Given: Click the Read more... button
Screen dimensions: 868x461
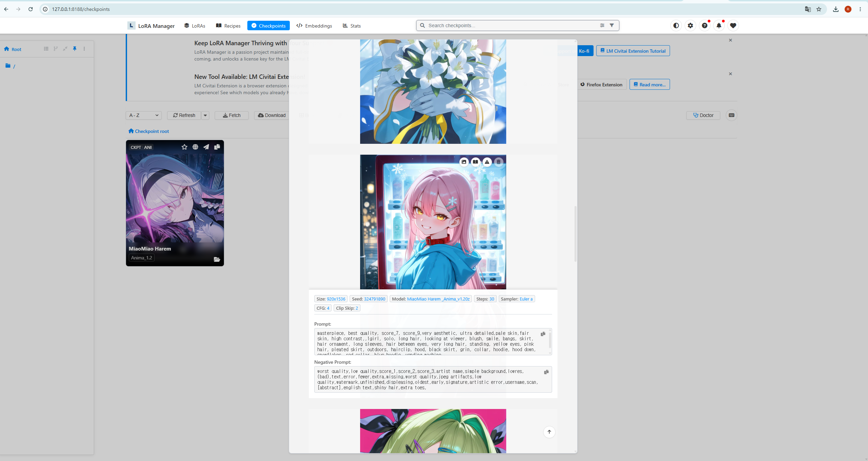Looking at the screenshot, I should pyautogui.click(x=650, y=85).
